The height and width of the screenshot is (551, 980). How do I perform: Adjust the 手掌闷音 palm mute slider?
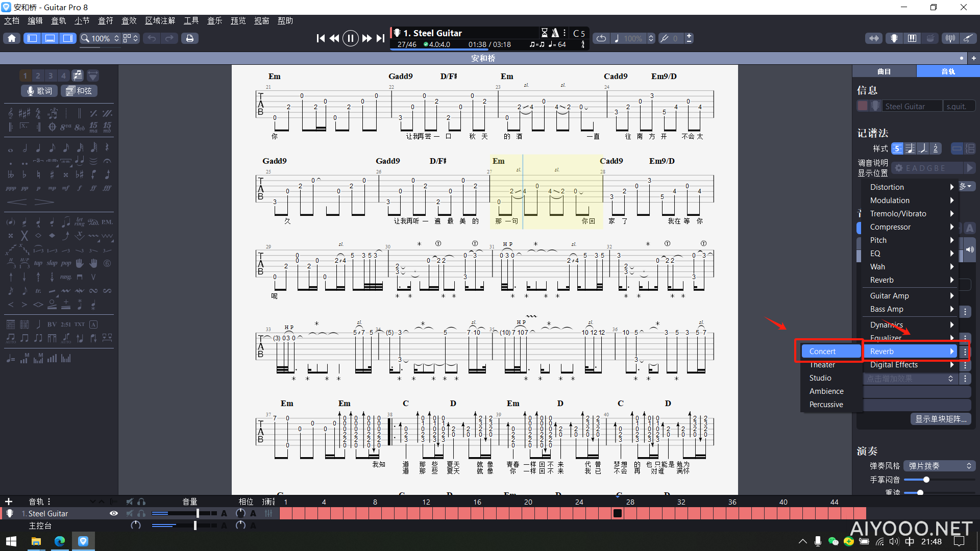[x=926, y=480]
